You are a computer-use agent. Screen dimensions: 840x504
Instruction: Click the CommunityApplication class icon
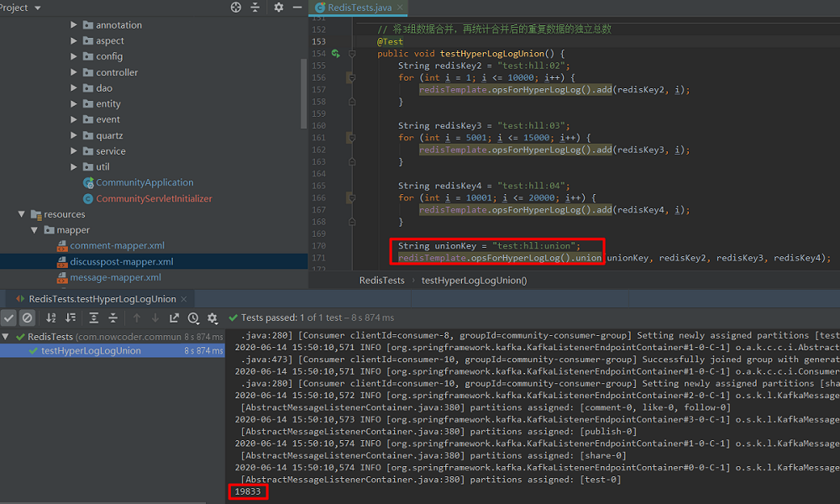(x=88, y=182)
